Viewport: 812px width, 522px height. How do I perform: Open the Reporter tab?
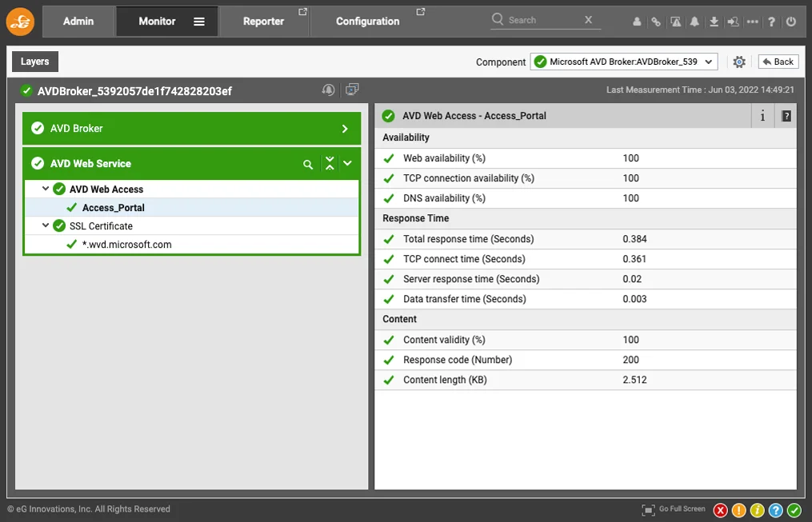pos(263,22)
